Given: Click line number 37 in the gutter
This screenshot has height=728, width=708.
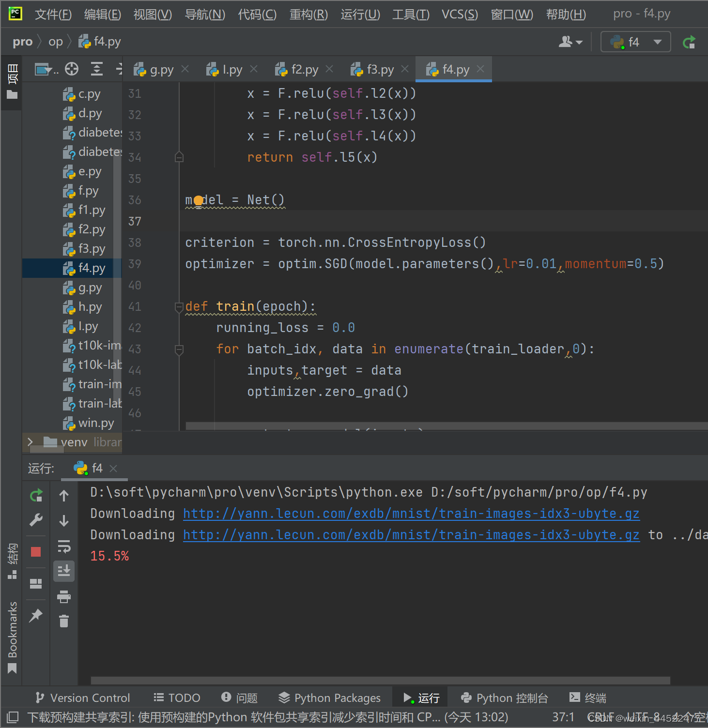Looking at the screenshot, I should (x=135, y=222).
